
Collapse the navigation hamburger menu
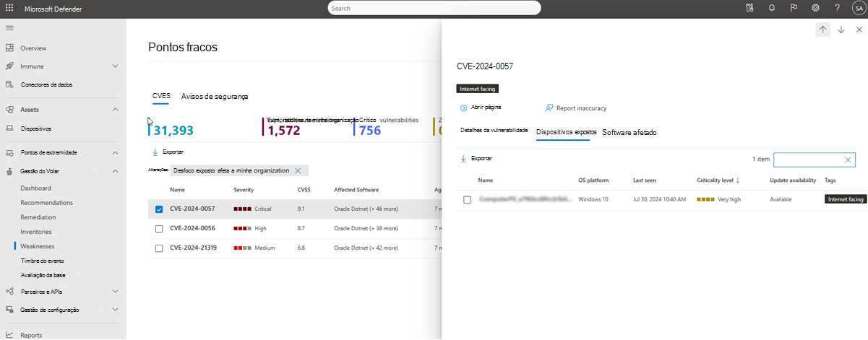point(10,27)
